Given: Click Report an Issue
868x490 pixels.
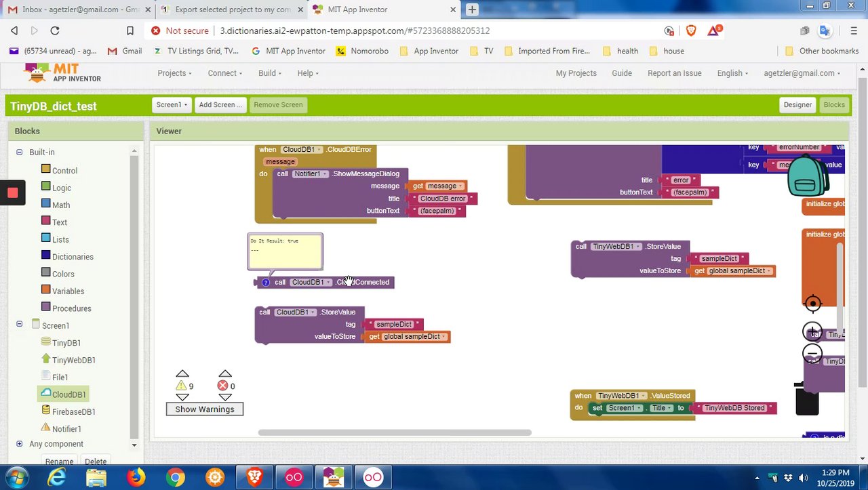Looking at the screenshot, I should click(x=675, y=73).
